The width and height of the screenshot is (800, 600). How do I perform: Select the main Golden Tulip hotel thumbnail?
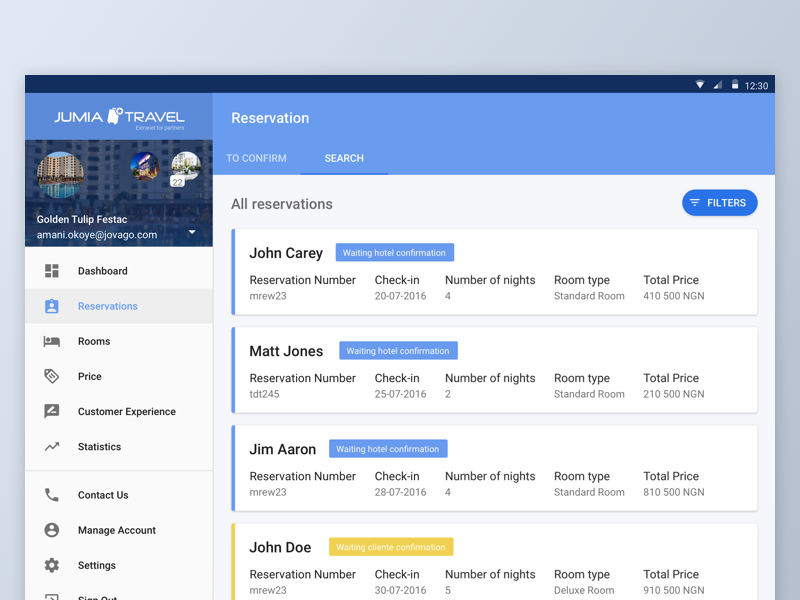click(60, 176)
